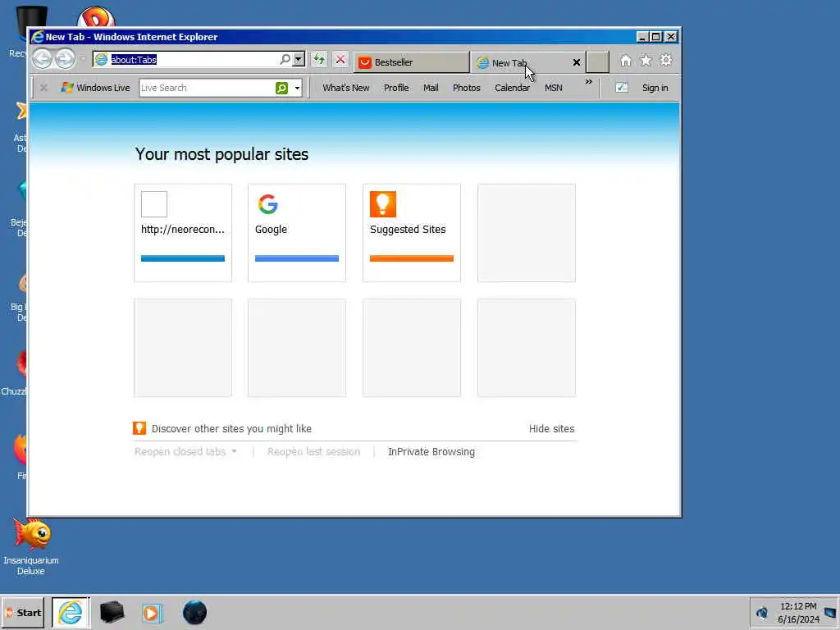Open the dark globe taskbar icon

[194, 612]
